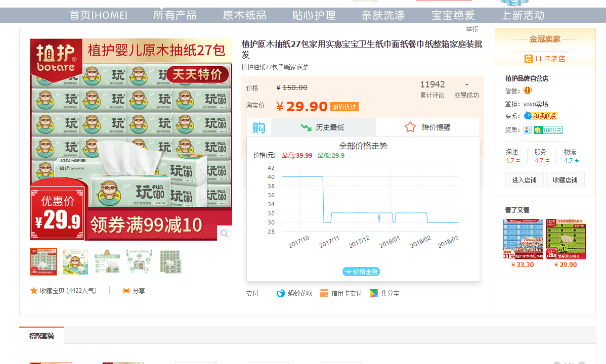
Task: Open the ¥33.30 recommended product thumbnail
Action: (x=523, y=239)
